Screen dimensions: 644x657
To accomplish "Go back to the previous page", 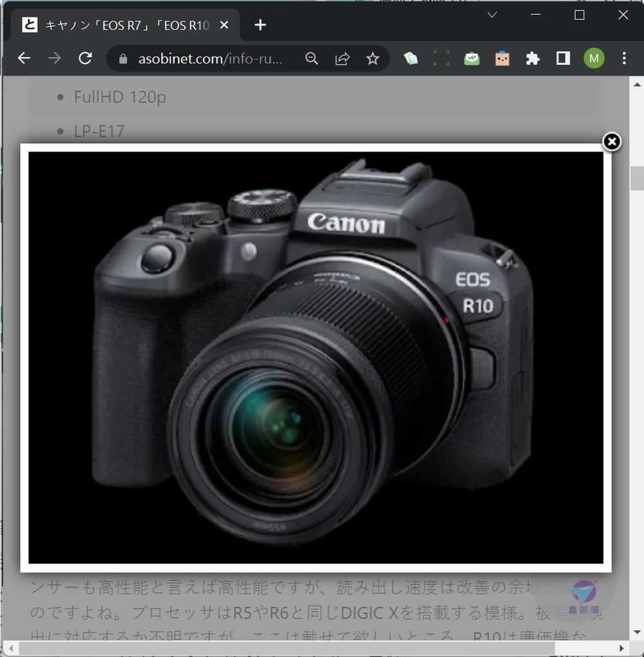I will pyautogui.click(x=24, y=58).
